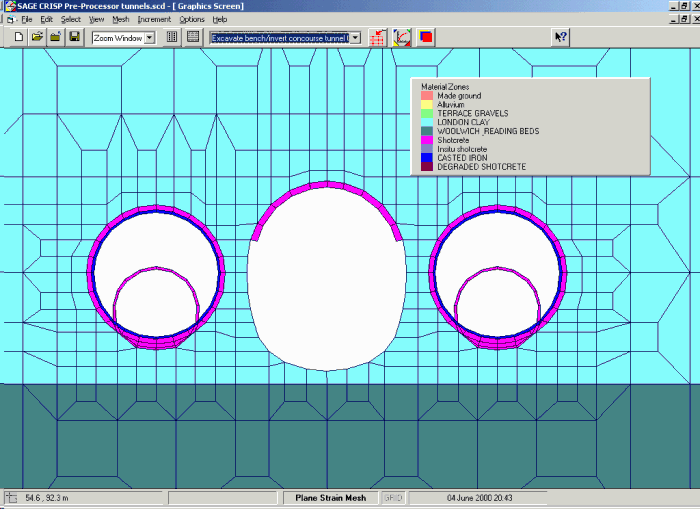Click the TERRACE GRAVELS green swatch
This screenshot has height=509, width=700.
click(x=427, y=113)
